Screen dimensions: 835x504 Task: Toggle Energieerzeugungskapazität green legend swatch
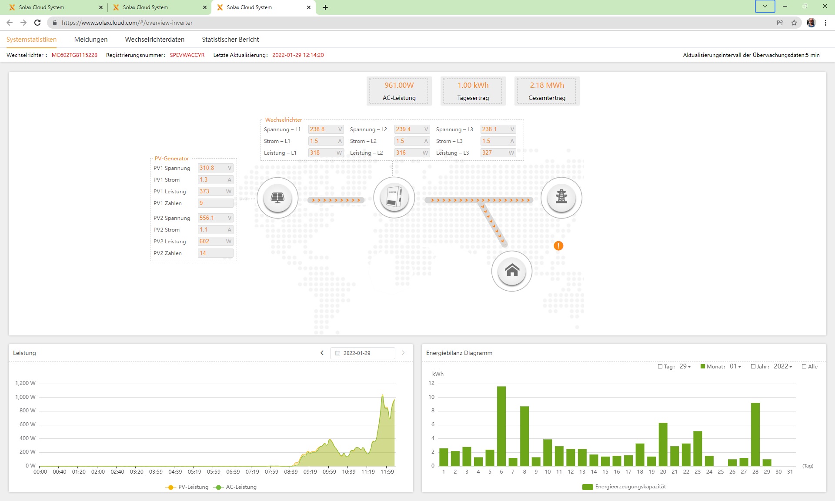(587, 487)
